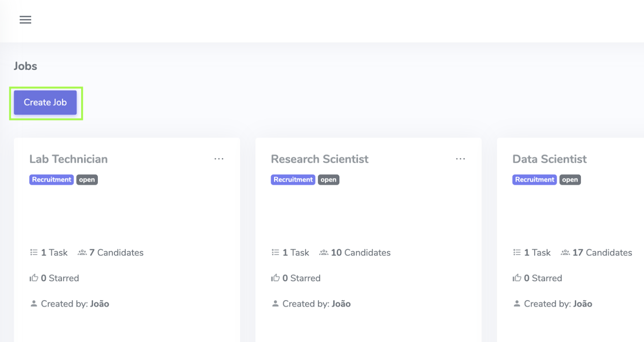The width and height of the screenshot is (644, 342).
Task: Click task list icon on Data Scientist card
Action: coord(517,252)
